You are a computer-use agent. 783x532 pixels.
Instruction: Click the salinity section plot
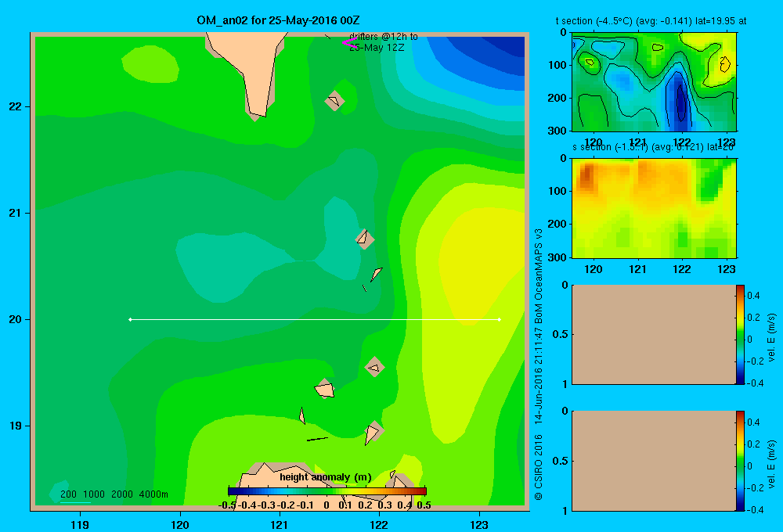click(654, 208)
